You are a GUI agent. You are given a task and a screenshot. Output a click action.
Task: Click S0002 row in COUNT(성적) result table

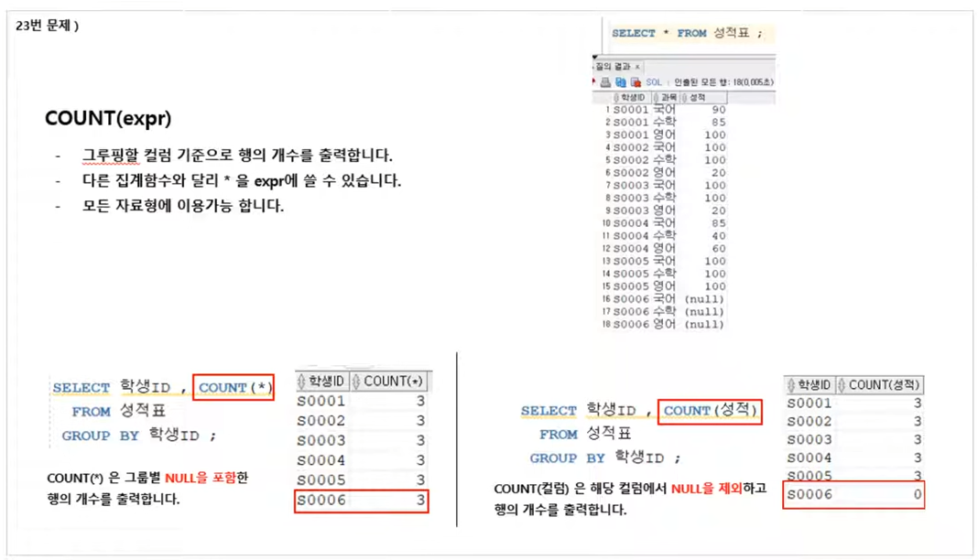coord(853,422)
